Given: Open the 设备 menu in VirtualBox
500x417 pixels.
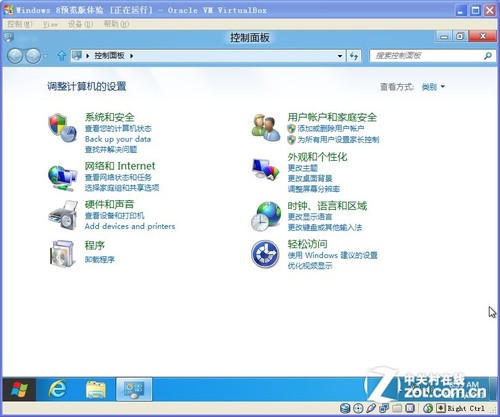Looking at the screenshot, I should [x=80, y=24].
